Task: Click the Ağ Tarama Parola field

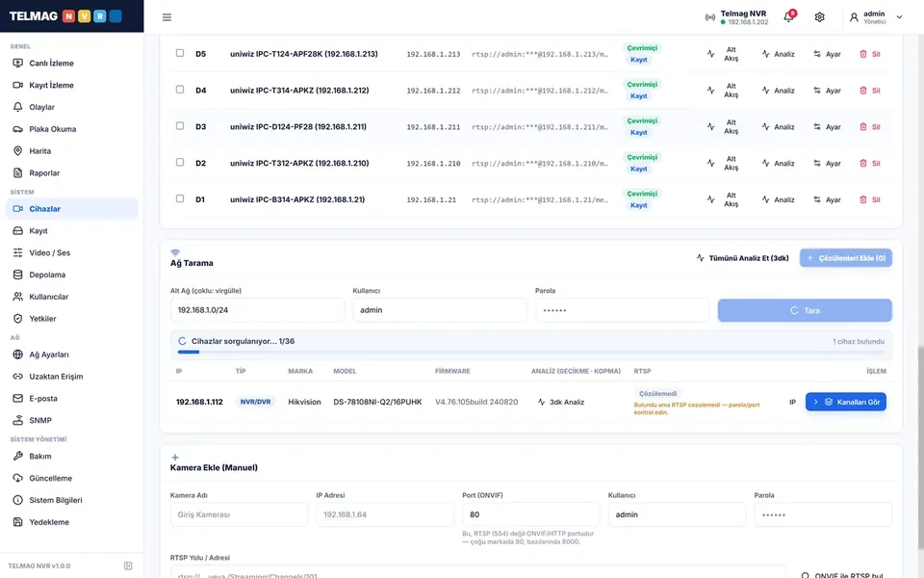Action: click(623, 310)
